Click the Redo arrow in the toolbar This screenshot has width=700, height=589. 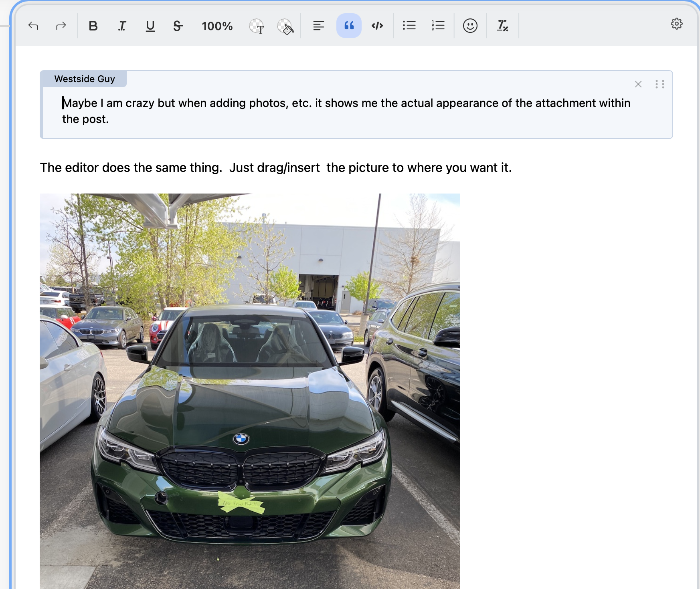[61, 26]
